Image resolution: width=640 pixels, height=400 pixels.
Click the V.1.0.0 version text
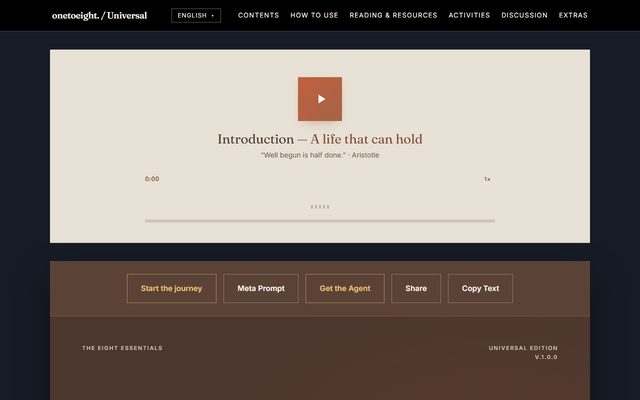tap(546, 357)
